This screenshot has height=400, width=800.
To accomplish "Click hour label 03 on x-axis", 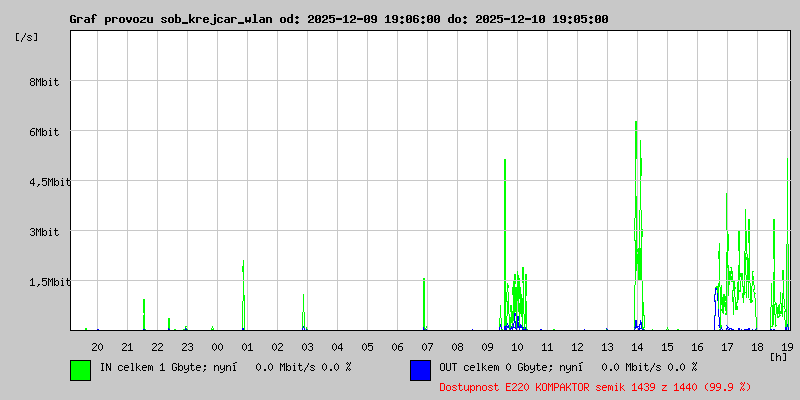I will [x=307, y=347].
